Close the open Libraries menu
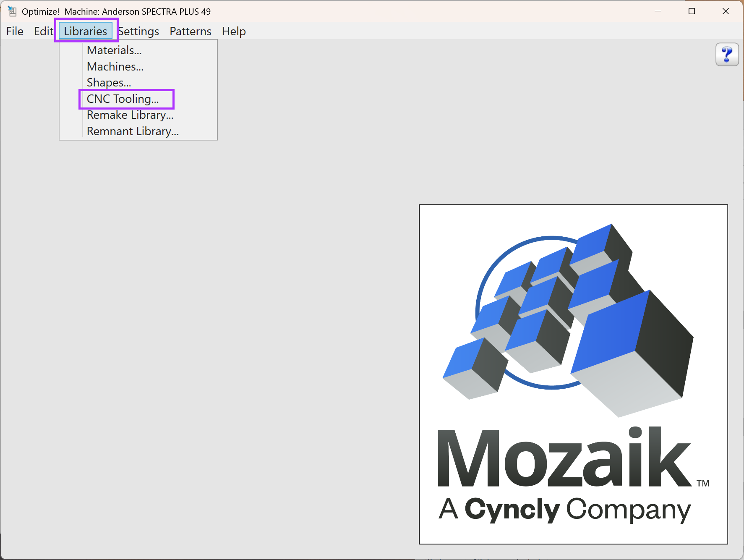 tap(86, 31)
